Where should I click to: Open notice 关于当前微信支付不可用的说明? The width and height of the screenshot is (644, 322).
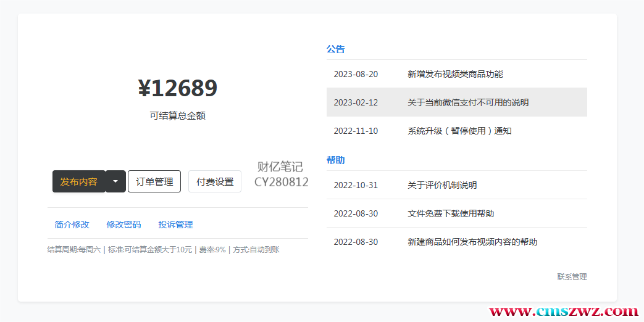pos(468,102)
